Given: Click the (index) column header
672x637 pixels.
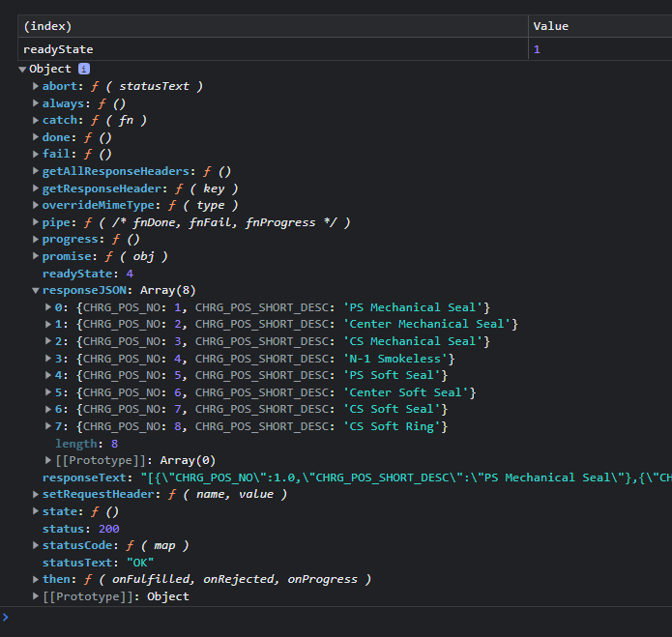Looking at the screenshot, I should pyautogui.click(x=273, y=26).
